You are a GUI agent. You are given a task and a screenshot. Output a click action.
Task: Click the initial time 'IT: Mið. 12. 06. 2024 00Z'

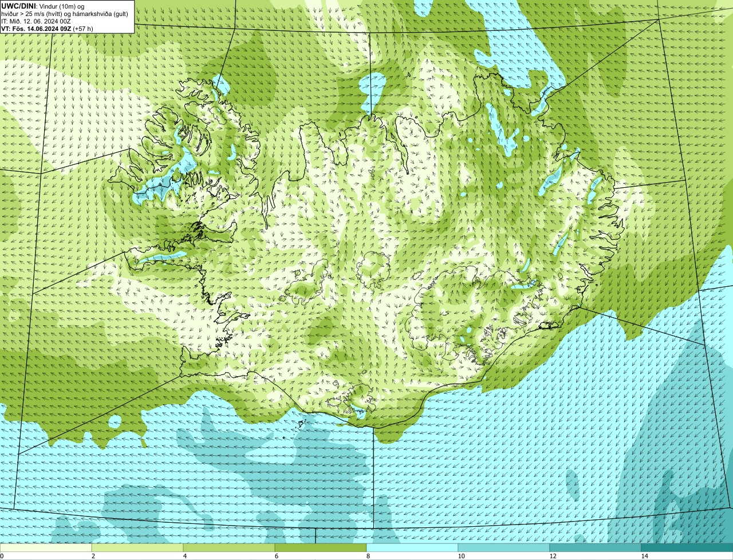[x=36, y=21]
